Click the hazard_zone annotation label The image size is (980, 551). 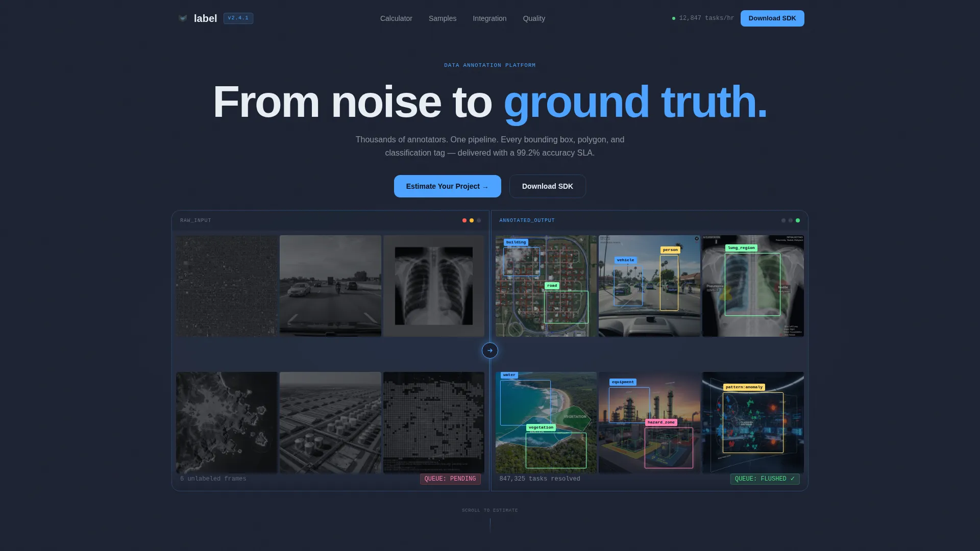click(661, 422)
